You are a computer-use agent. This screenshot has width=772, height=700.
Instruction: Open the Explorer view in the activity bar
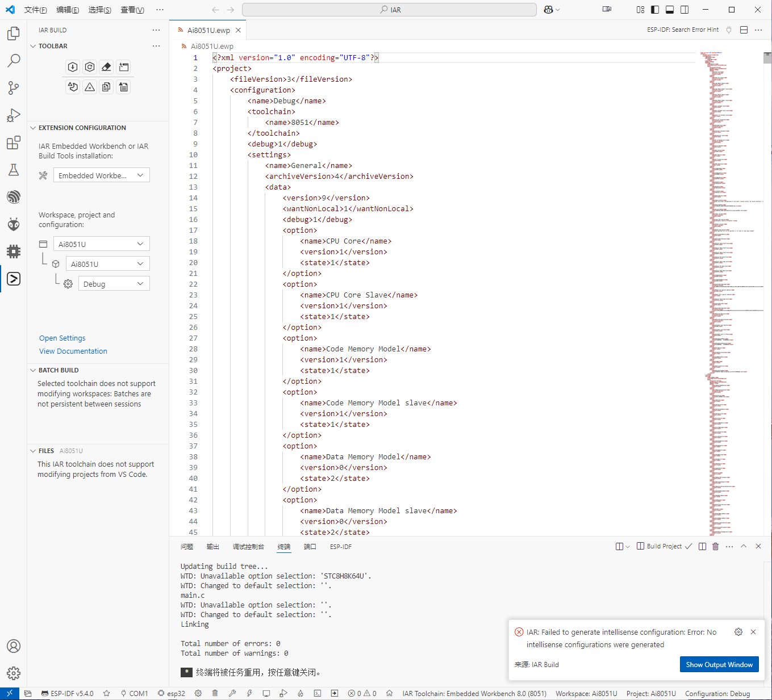pos(14,33)
